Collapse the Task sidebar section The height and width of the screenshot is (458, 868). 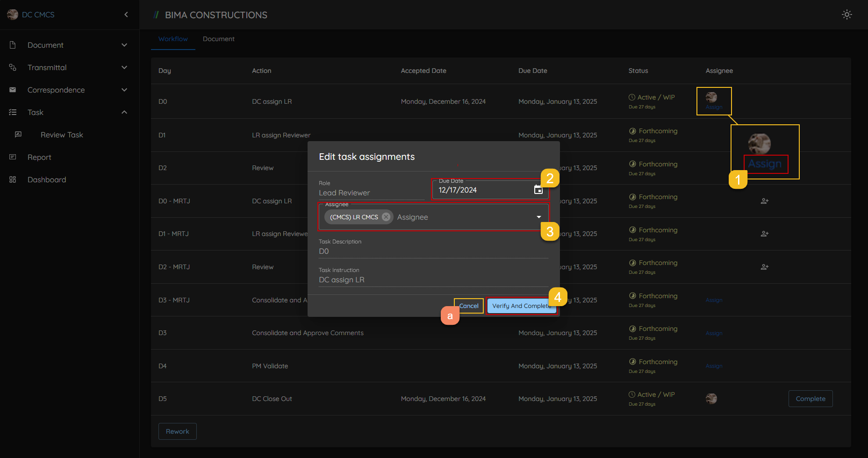(x=124, y=112)
